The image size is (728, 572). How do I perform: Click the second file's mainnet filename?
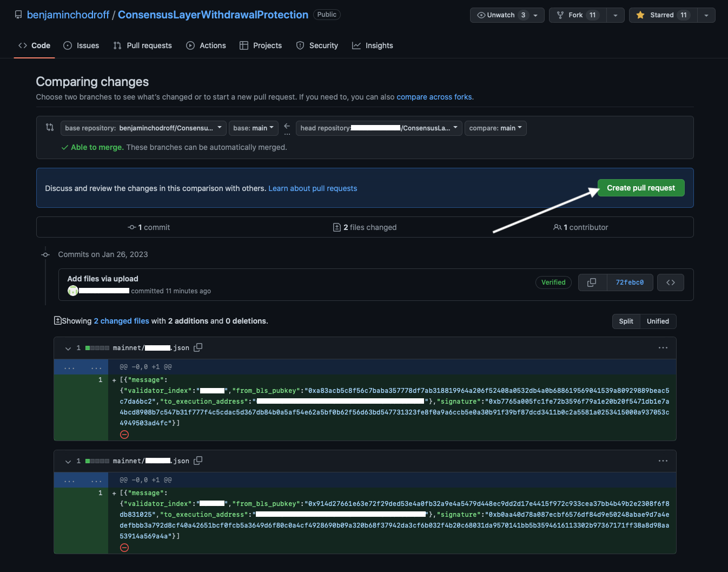click(151, 461)
